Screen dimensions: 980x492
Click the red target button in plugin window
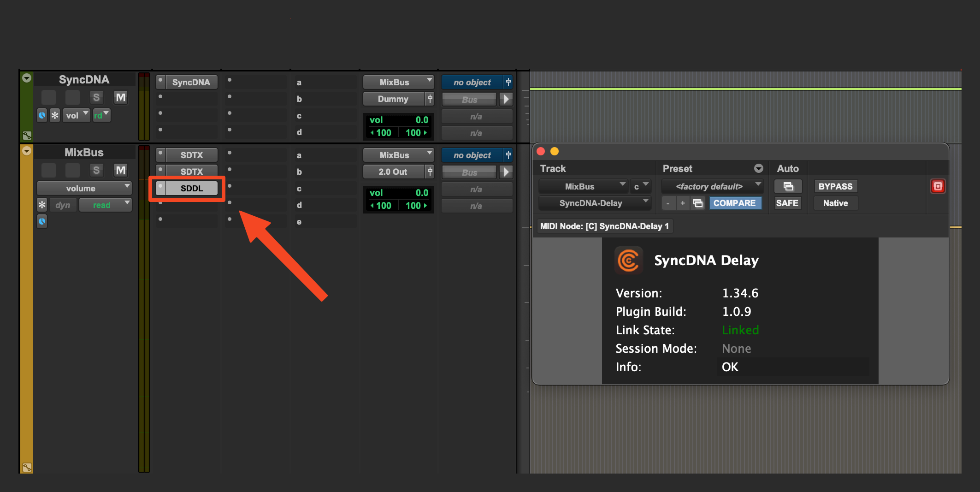pyautogui.click(x=938, y=186)
